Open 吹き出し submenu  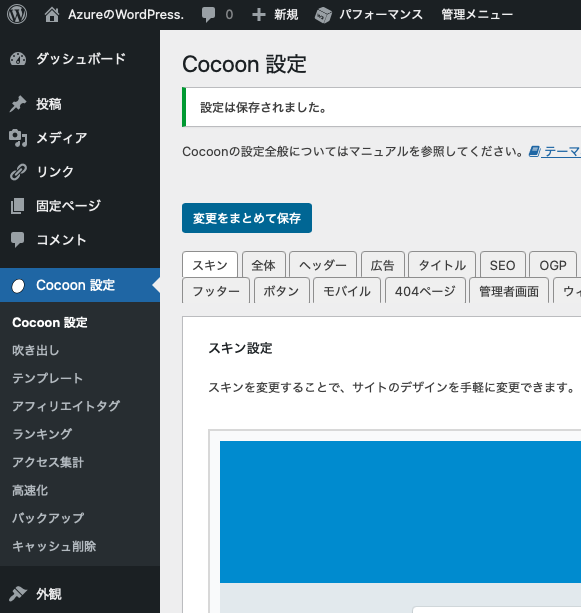click(36, 350)
